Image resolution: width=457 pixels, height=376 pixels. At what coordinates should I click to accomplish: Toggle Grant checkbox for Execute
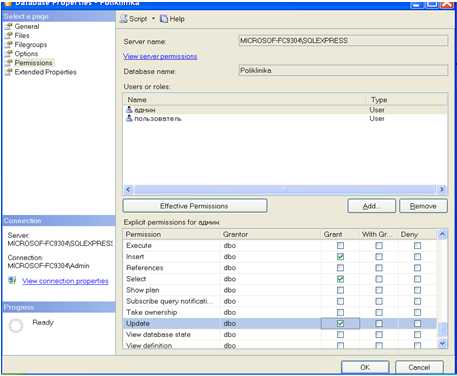340,246
